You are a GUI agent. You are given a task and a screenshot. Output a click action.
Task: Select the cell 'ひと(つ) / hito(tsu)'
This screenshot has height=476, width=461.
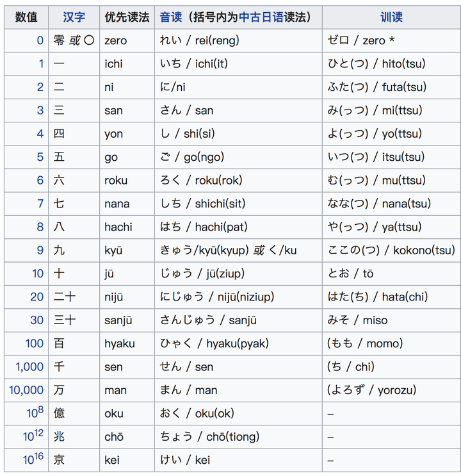point(391,64)
